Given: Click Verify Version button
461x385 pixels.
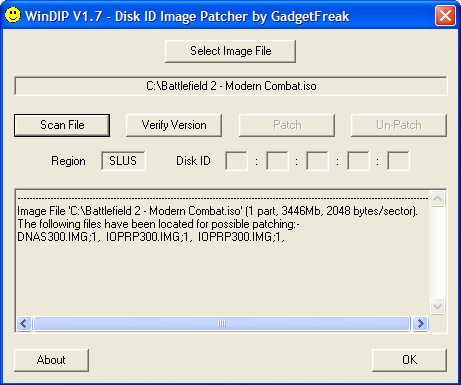Looking at the screenshot, I should [x=174, y=125].
